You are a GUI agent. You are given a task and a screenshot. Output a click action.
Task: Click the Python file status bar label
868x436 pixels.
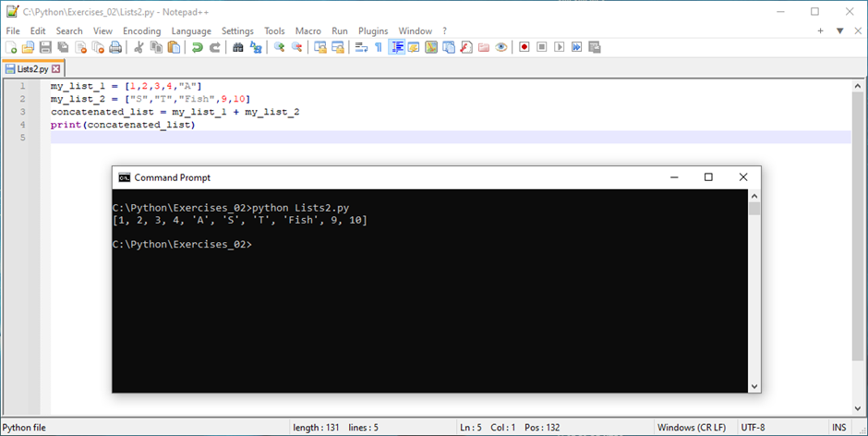click(24, 428)
